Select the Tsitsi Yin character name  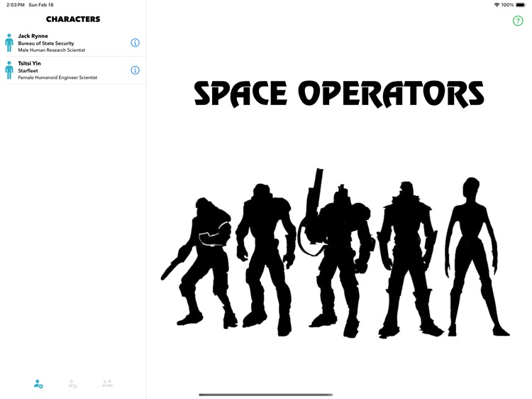point(29,63)
